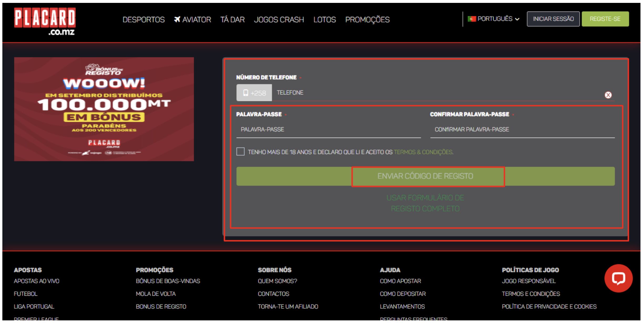This screenshot has width=644, height=323.
Task: Open Política de Privacidade e Cookies
Action: point(549,307)
